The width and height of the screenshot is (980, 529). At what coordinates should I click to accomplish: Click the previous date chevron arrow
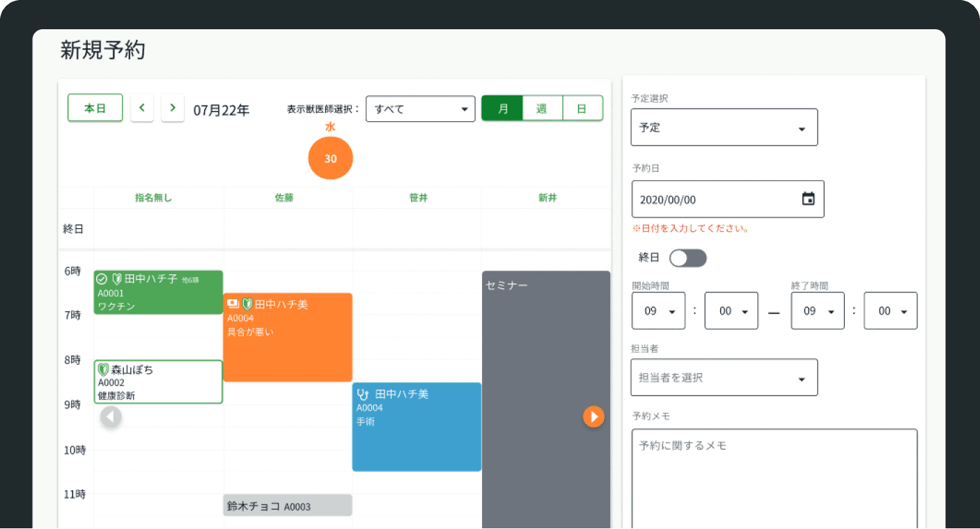(x=142, y=108)
